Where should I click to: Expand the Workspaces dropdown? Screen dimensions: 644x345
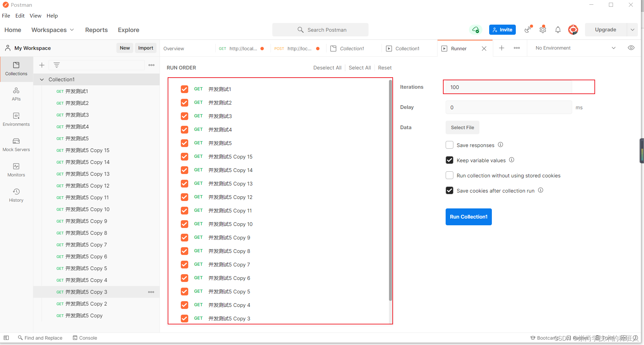coord(53,30)
